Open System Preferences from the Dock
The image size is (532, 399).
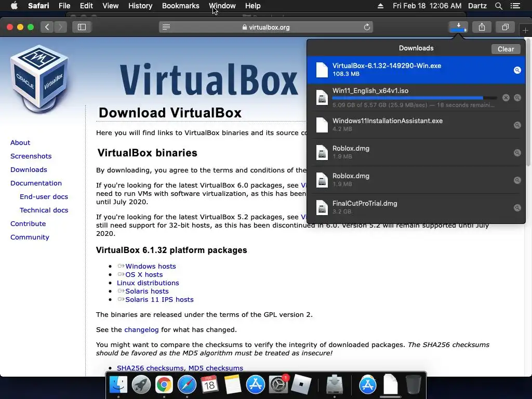point(278,385)
